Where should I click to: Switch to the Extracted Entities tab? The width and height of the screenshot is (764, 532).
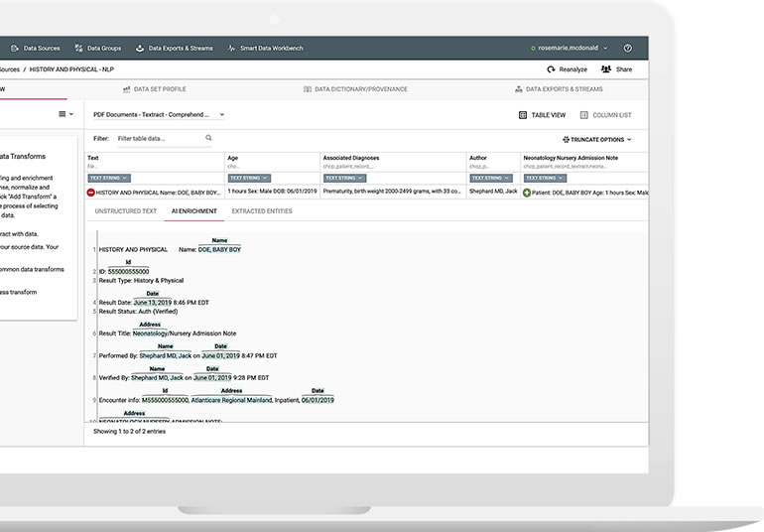(262, 211)
